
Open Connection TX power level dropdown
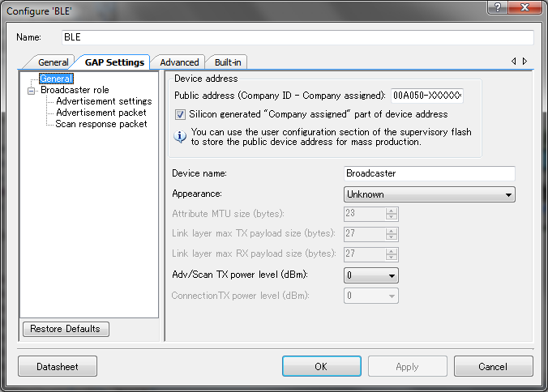[x=370, y=296]
